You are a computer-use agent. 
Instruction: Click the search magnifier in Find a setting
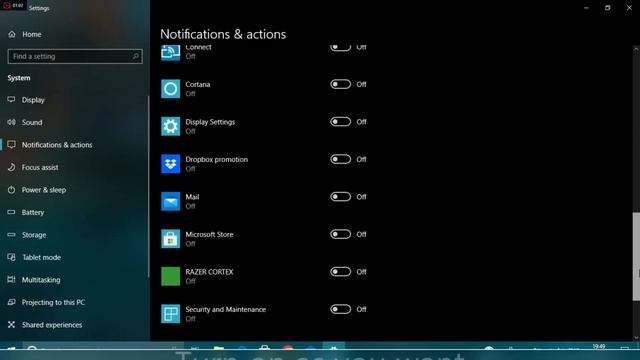pyautogui.click(x=136, y=56)
